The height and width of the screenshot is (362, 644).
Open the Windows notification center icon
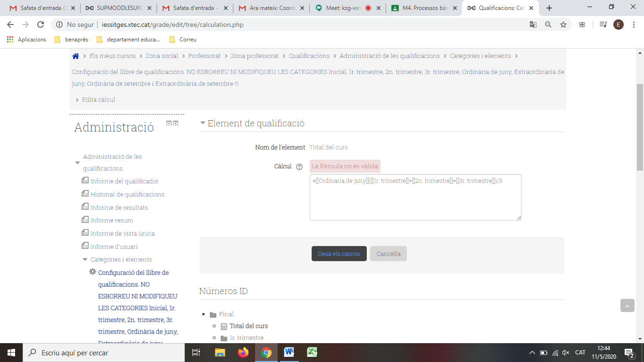(629, 353)
